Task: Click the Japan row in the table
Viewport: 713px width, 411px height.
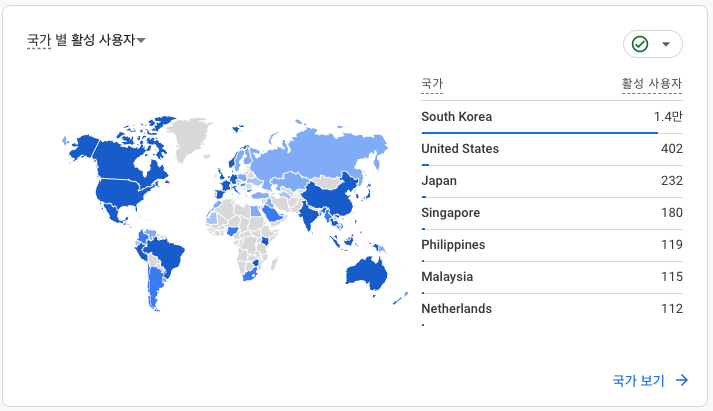Action: coord(552,181)
